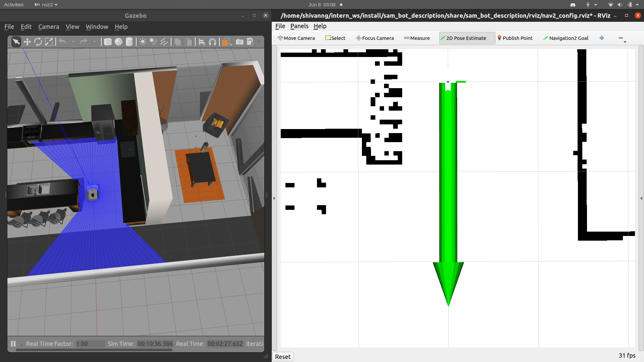Select the rotate mode tool
The width and height of the screenshot is (644, 362).
click(x=38, y=42)
